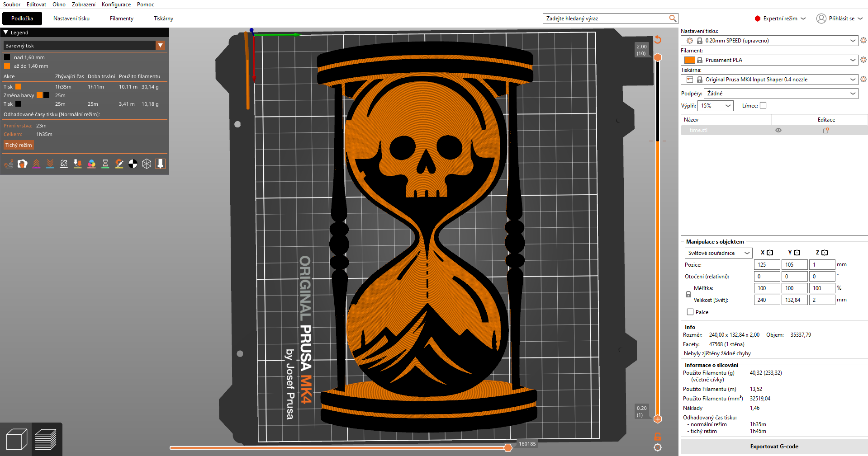Click the CMYK color circles legend icon
The width and height of the screenshot is (868, 456).
coord(91,164)
